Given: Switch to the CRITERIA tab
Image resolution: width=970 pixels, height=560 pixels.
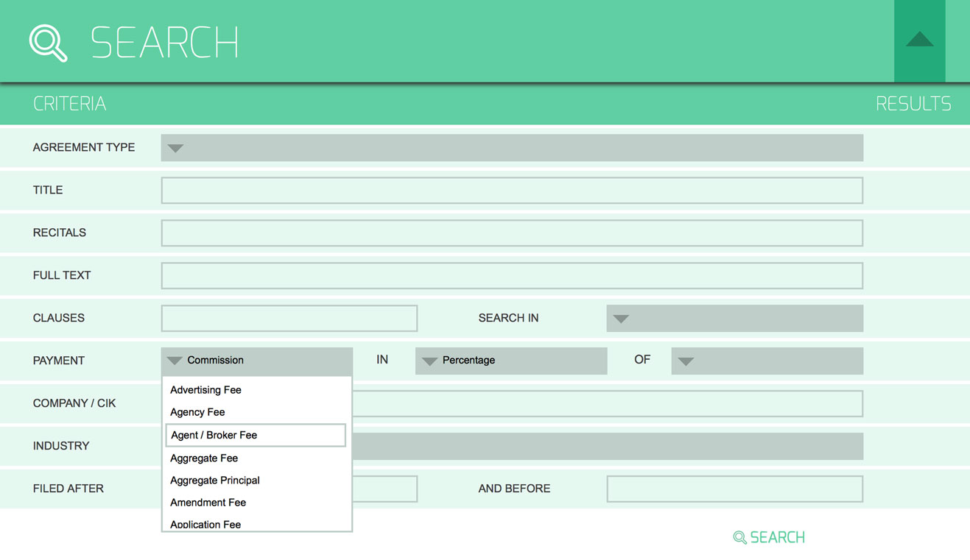Looking at the screenshot, I should [69, 104].
